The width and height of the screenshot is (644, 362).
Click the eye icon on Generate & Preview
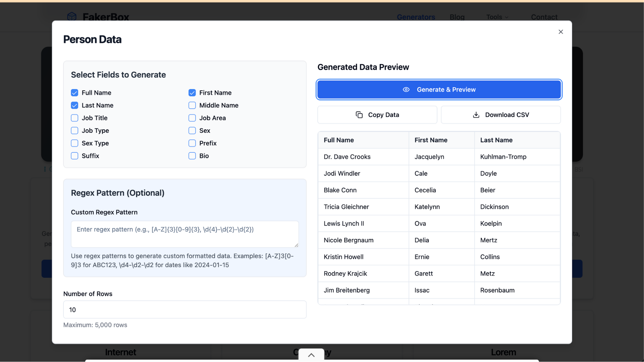click(x=406, y=89)
